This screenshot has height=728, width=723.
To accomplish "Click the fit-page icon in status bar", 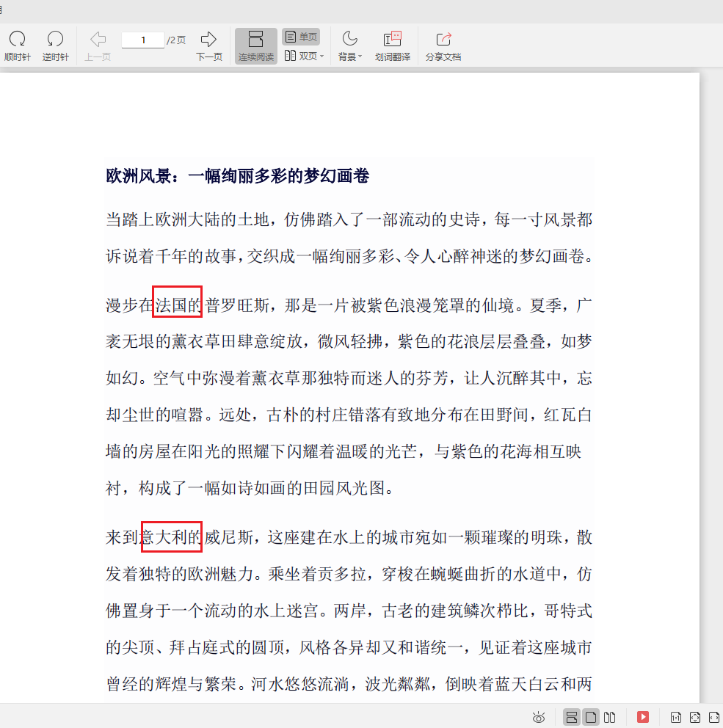I will (x=694, y=717).
